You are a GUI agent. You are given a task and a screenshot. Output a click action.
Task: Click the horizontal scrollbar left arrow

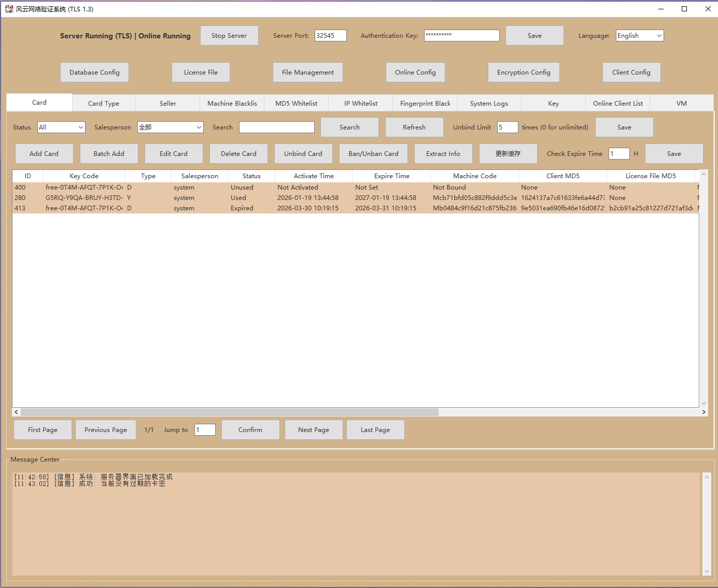17,412
